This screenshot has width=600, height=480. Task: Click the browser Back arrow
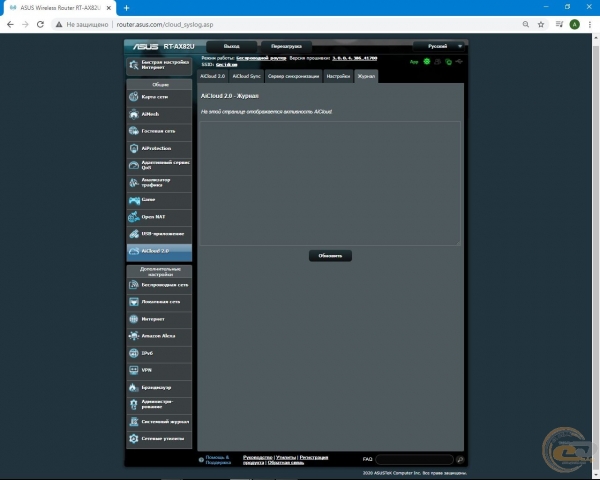coord(10,24)
